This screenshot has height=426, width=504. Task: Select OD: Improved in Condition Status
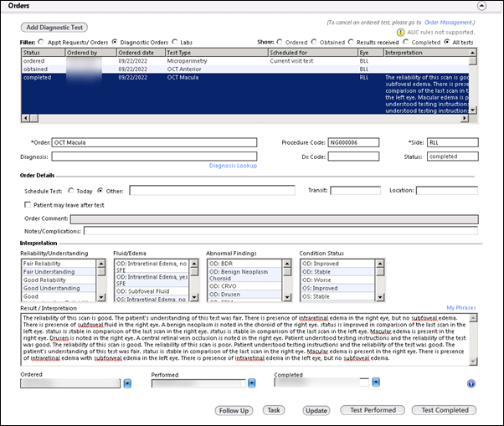click(x=337, y=264)
